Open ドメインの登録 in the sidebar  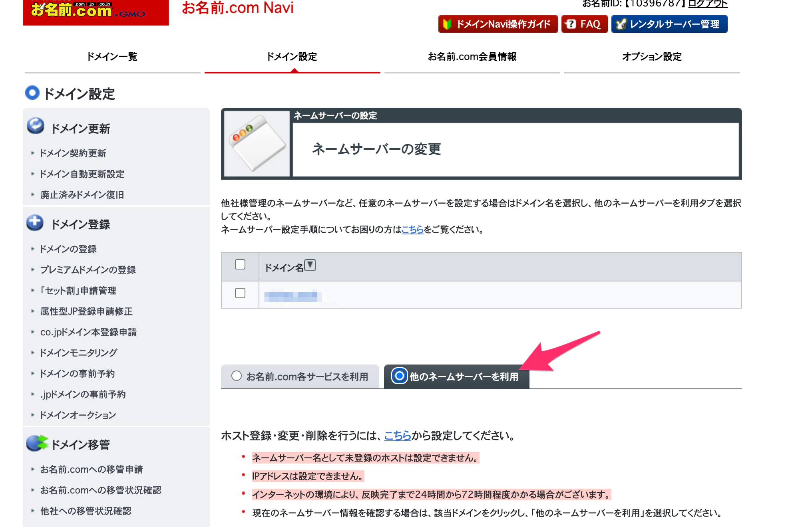click(68, 249)
